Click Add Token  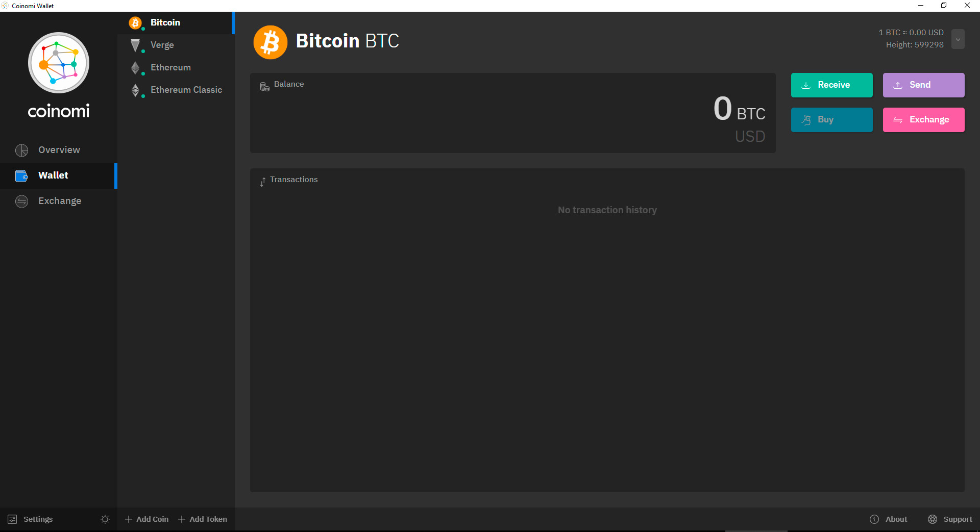tap(203, 519)
